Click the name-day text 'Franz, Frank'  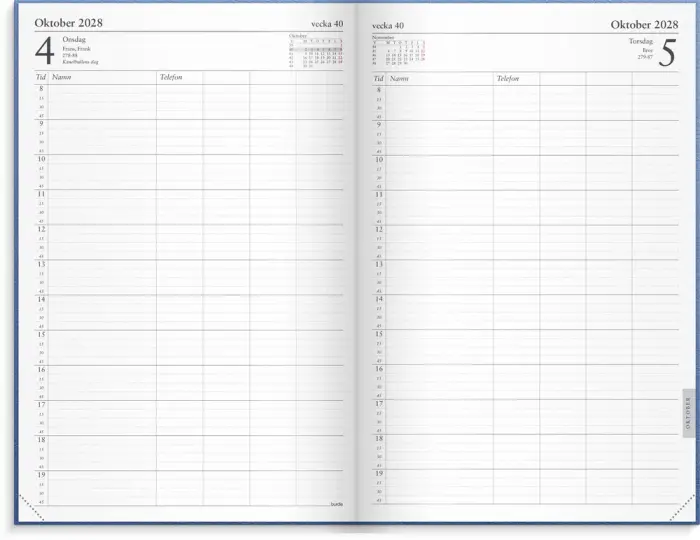click(x=76, y=49)
